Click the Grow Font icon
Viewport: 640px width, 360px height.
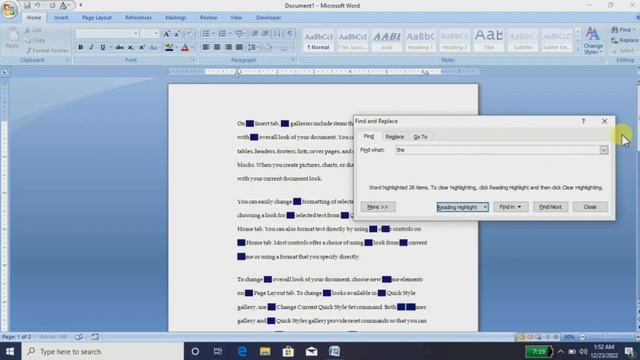pos(167,34)
